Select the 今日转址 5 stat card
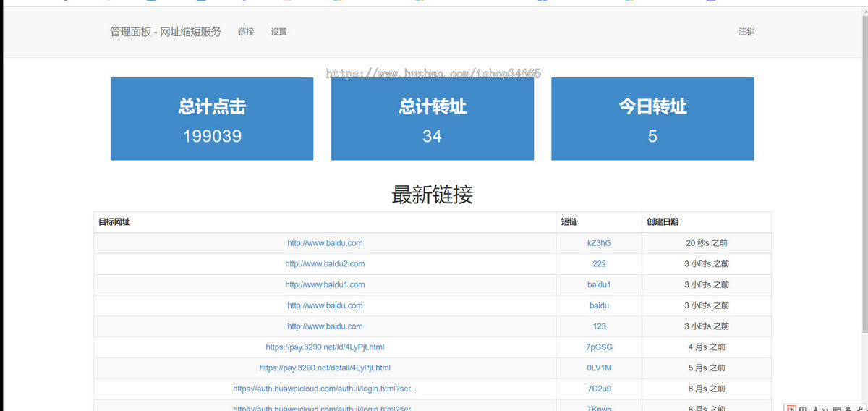This screenshot has height=411, width=868. [652, 119]
